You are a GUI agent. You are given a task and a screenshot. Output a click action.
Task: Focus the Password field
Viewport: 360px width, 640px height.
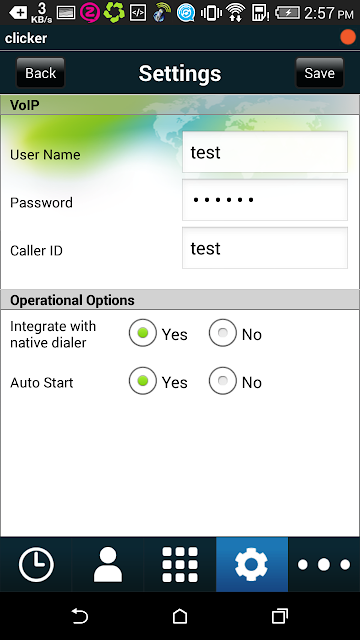265,200
